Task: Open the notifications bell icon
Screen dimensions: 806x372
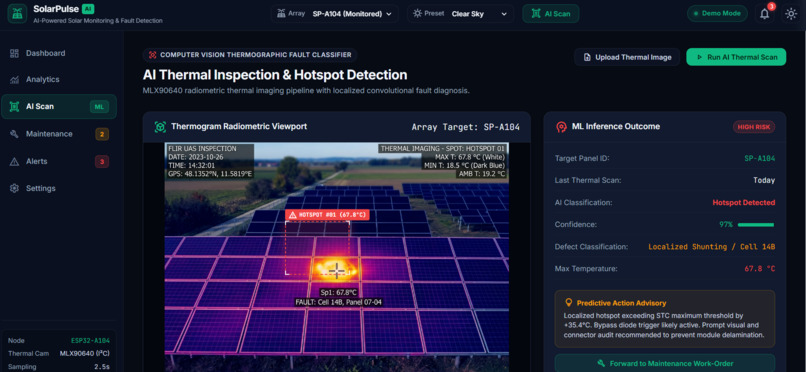Action: 764,14
